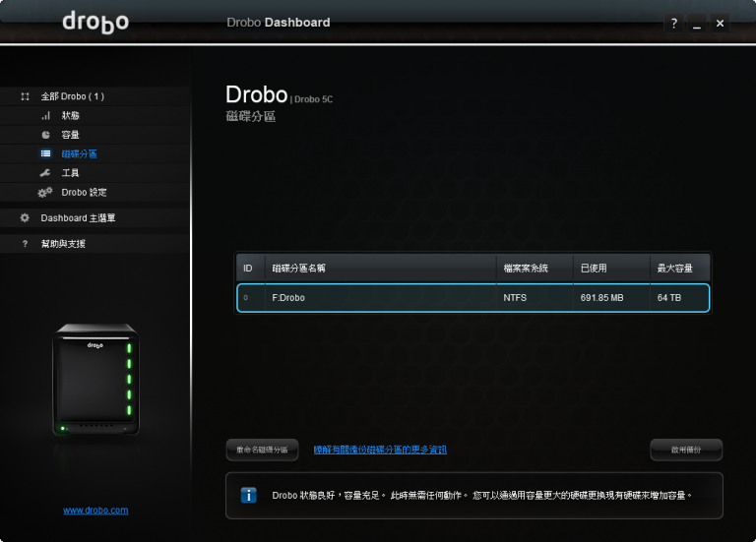Viewport: 756px width, 542px height.
Task: Open Drobo 設定 settings page
Action: [84, 192]
